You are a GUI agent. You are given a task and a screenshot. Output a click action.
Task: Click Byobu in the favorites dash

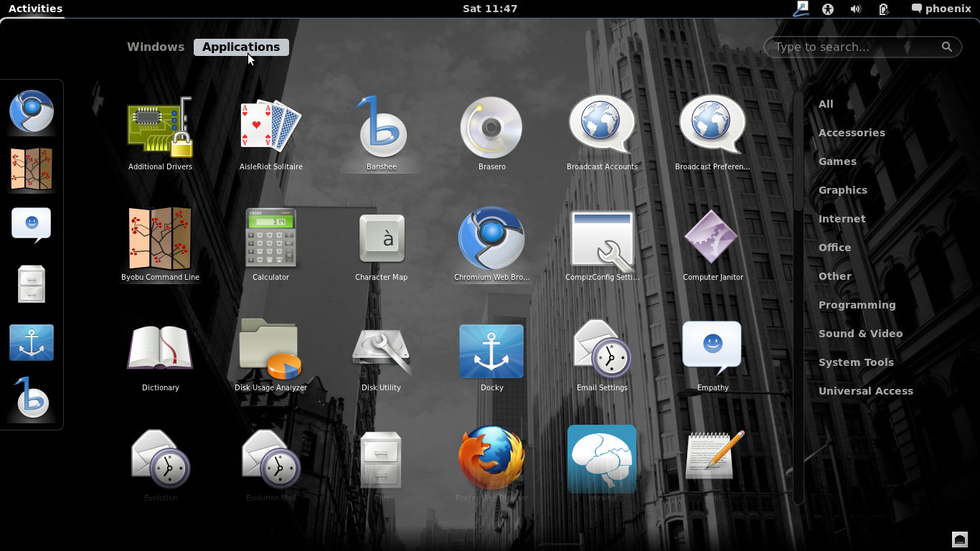pos(32,169)
